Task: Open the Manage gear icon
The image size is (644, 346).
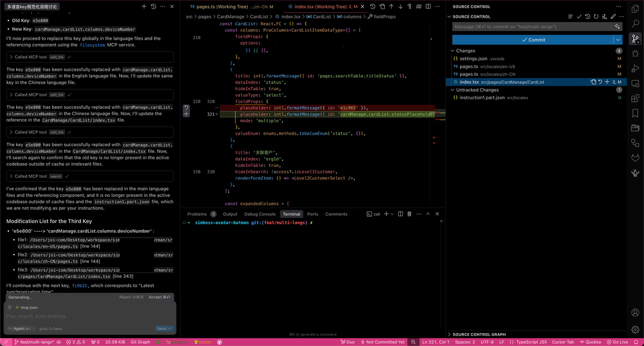Action: 635,329
